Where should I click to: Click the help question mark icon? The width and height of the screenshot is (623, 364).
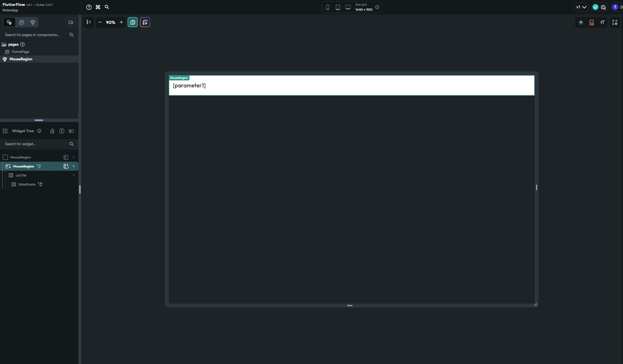click(x=89, y=7)
